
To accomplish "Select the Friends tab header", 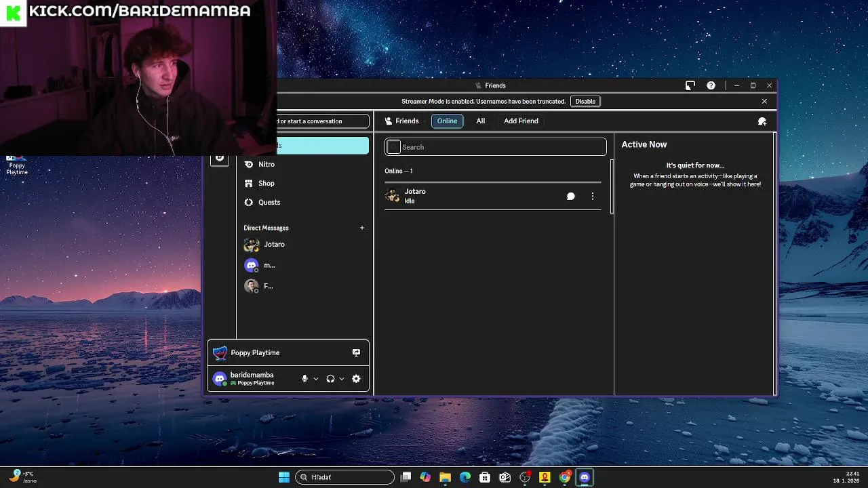I will [401, 121].
